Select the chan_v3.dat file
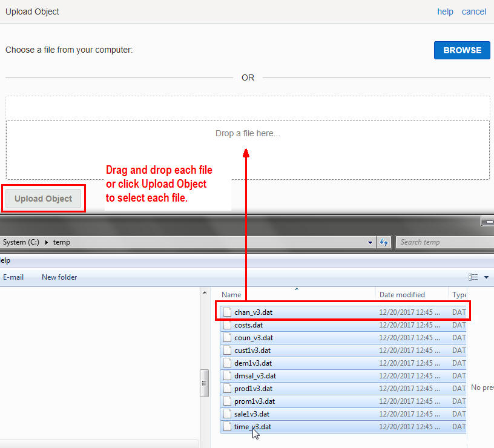Image resolution: width=494 pixels, height=448 pixels. point(343,312)
